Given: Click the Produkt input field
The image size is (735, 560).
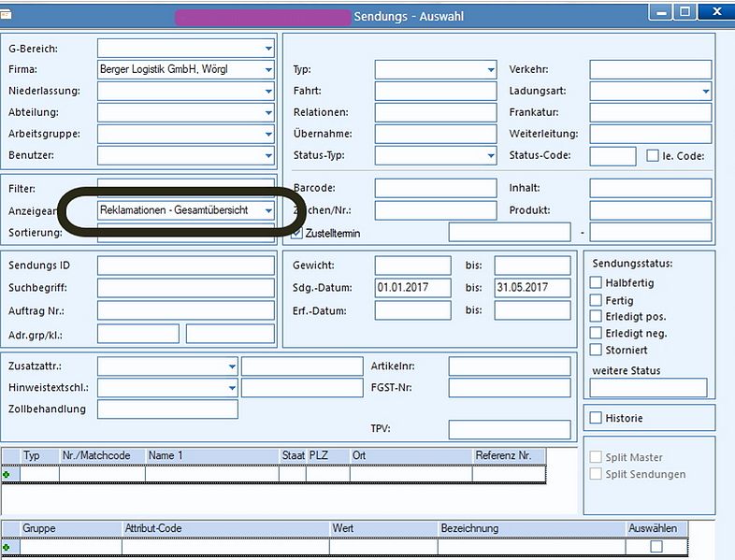Looking at the screenshot, I should click(651, 210).
